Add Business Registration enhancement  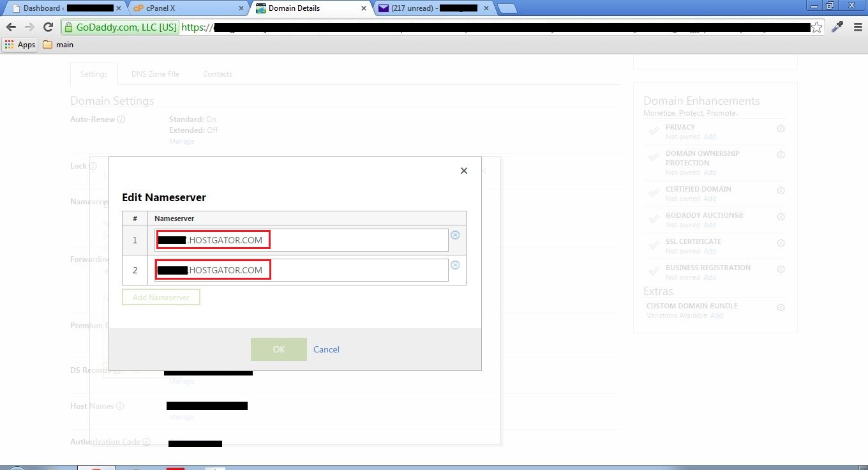tap(710, 277)
